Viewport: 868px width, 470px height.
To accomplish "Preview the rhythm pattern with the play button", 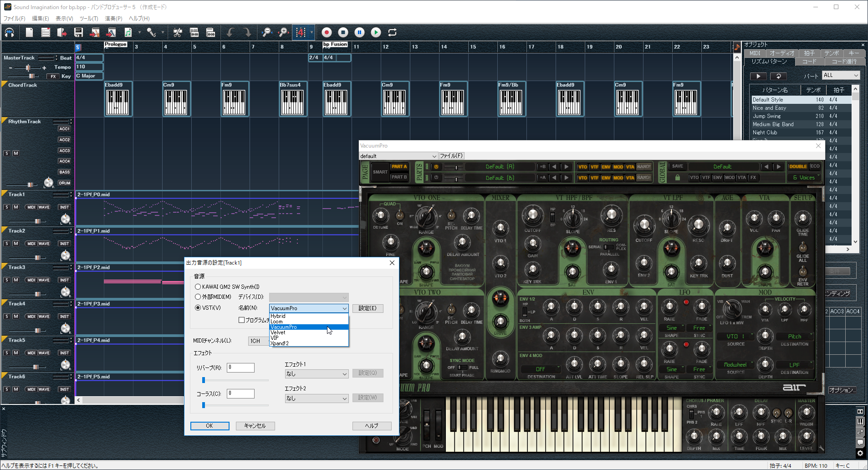I will tap(758, 76).
